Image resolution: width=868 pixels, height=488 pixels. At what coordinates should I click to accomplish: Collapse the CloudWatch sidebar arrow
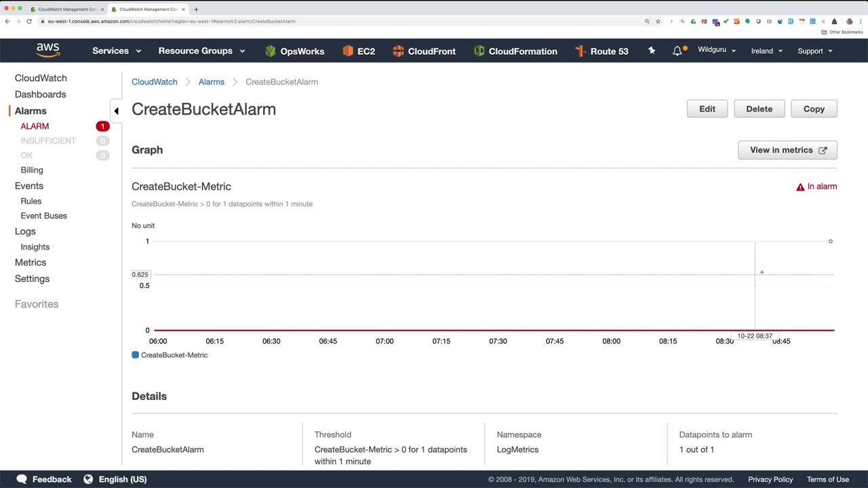(116, 110)
